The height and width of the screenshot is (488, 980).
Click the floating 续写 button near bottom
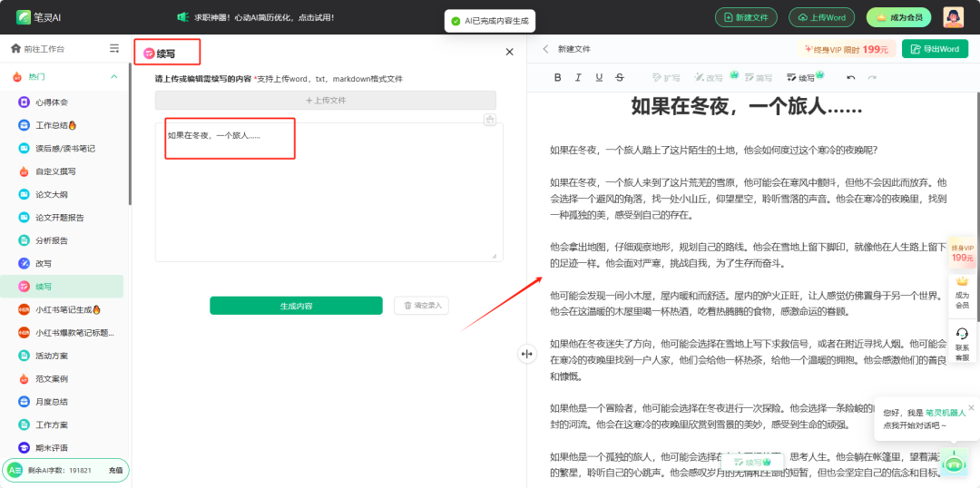[752, 462]
